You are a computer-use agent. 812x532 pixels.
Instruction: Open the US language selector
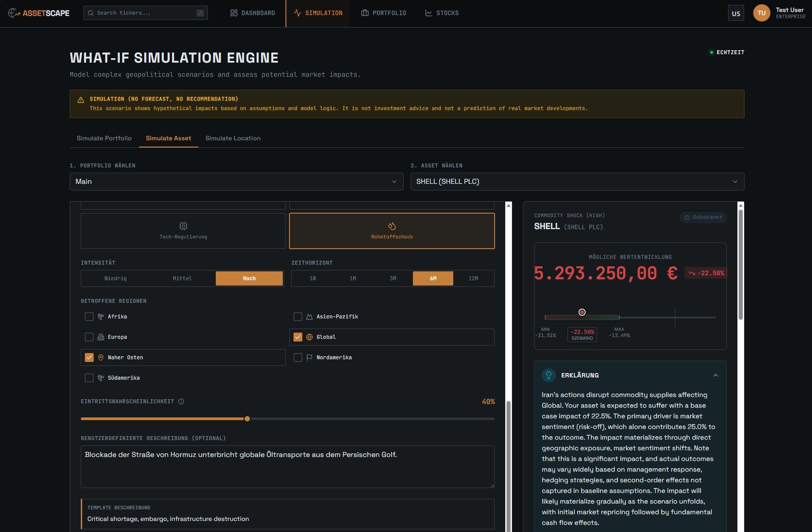[736, 13]
